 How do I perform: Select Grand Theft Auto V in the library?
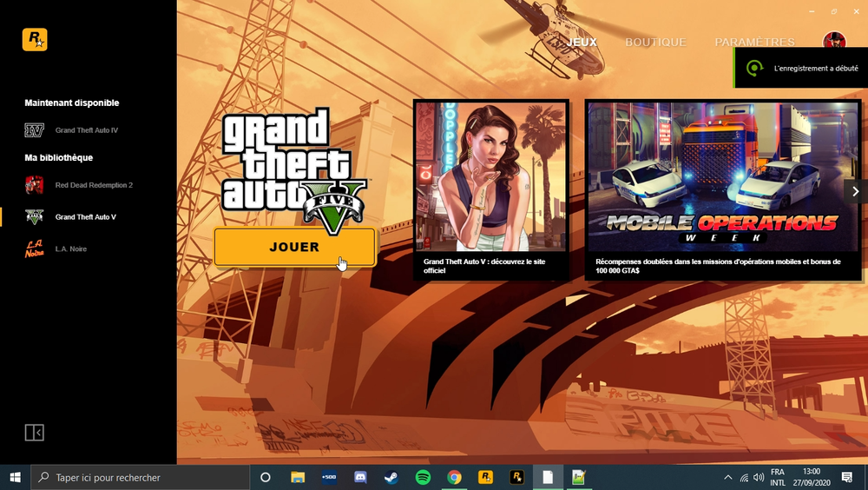click(x=70, y=217)
